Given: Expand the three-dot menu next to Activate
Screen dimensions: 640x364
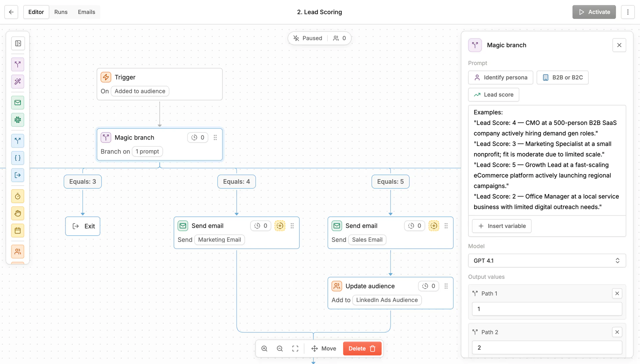Looking at the screenshot, I should coord(628,12).
